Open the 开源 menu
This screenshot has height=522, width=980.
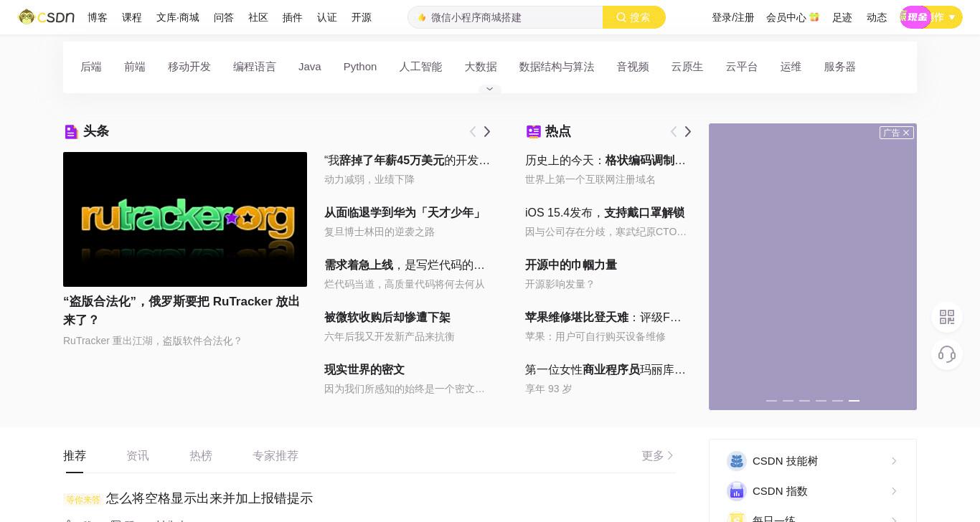pyautogui.click(x=362, y=17)
